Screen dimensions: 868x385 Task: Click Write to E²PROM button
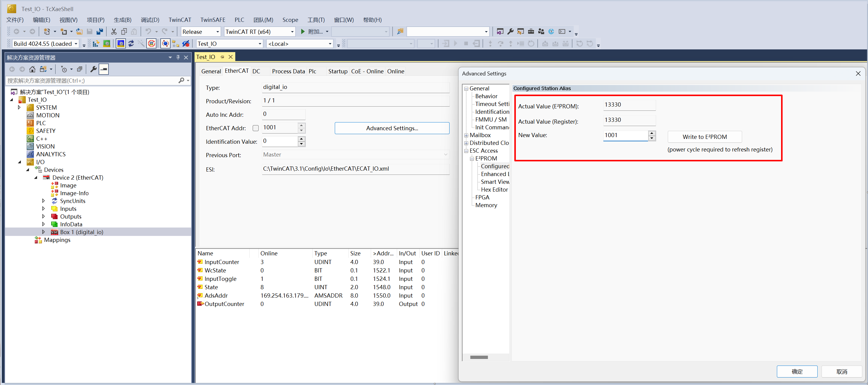click(704, 137)
